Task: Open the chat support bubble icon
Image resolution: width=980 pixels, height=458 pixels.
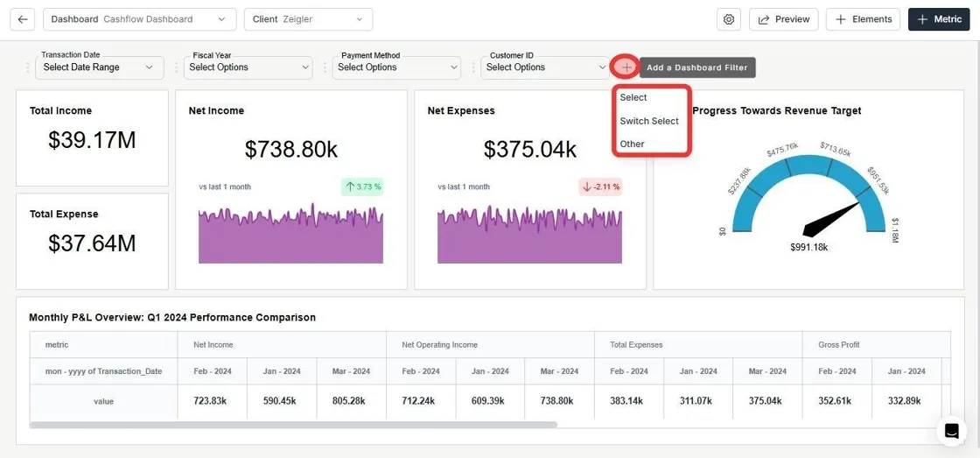Action: tap(951, 431)
